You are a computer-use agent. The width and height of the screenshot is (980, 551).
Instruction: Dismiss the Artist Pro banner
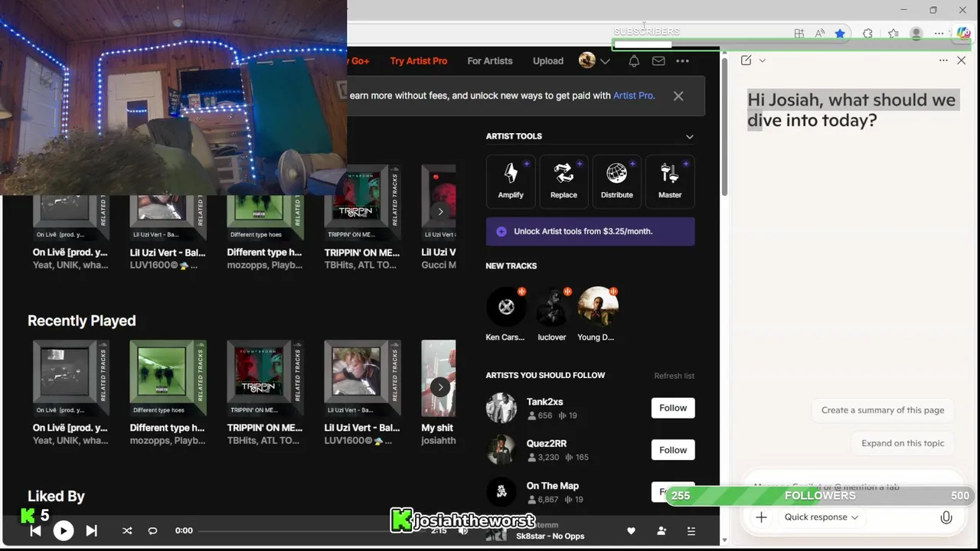pos(678,96)
